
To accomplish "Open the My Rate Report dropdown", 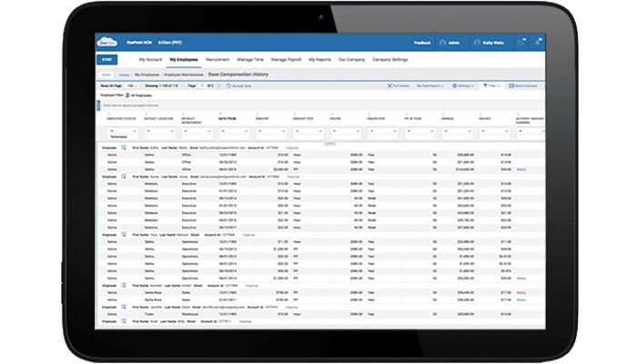I will pyautogui.click(x=430, y=86).
